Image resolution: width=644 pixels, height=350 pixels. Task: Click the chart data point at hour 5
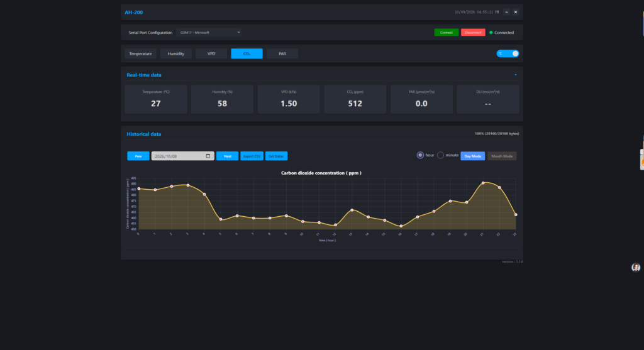(221, 219)
